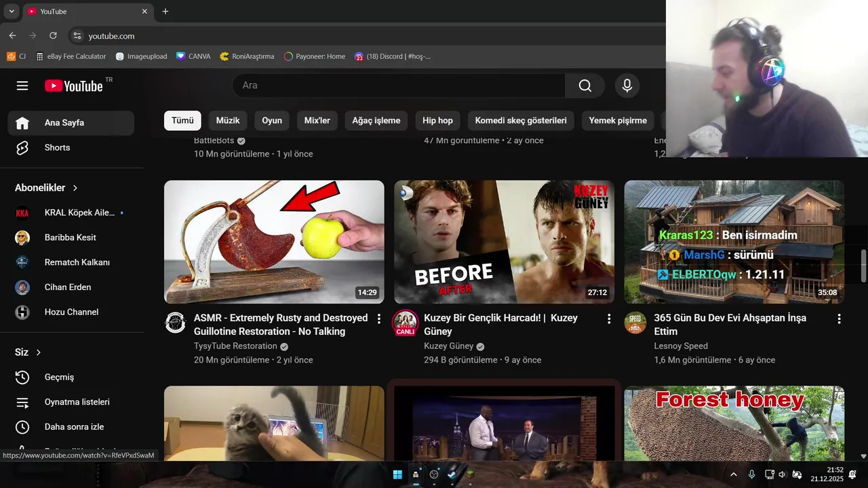The height and width of the screenshot is (488, 868).
Task: Play wooden house build thumbnail
Action: [x=734, y=242]
